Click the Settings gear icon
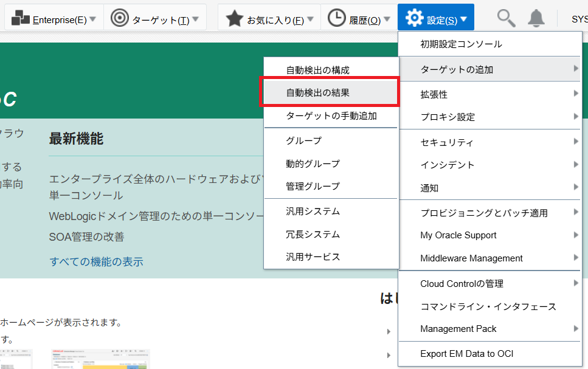The width and height of the screenshot is (588, 369). [x=414, y=19]
